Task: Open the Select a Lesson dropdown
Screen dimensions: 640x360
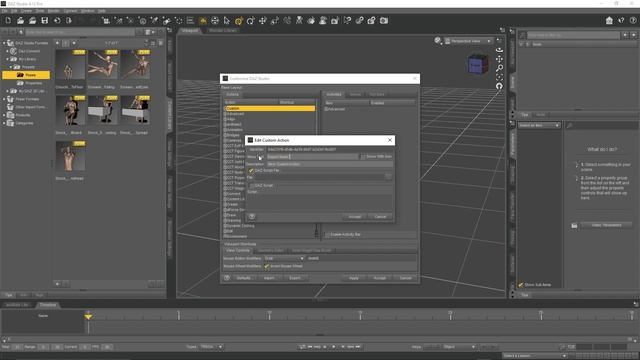Action: 535,356
